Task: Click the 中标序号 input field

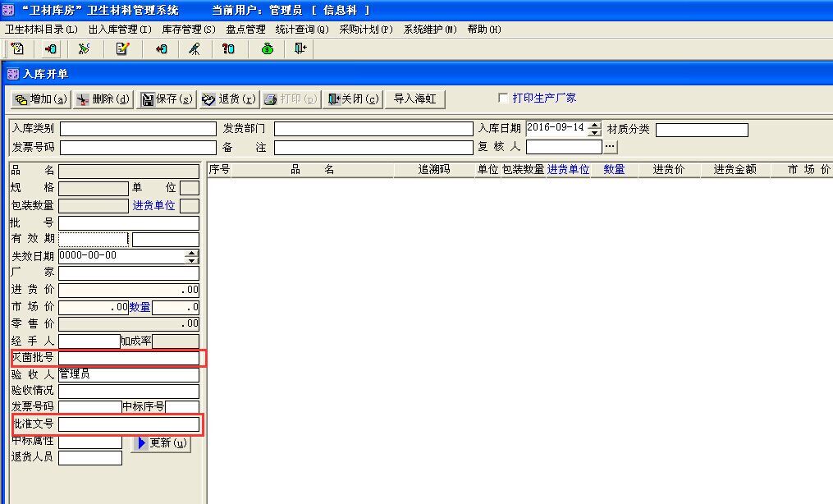Action: (182, 407)
